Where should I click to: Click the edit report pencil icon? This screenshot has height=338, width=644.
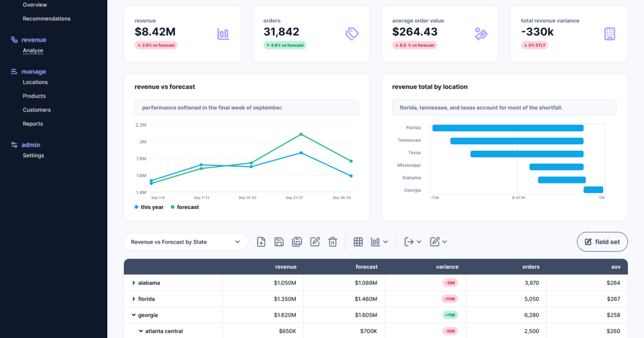coord(315,242)
